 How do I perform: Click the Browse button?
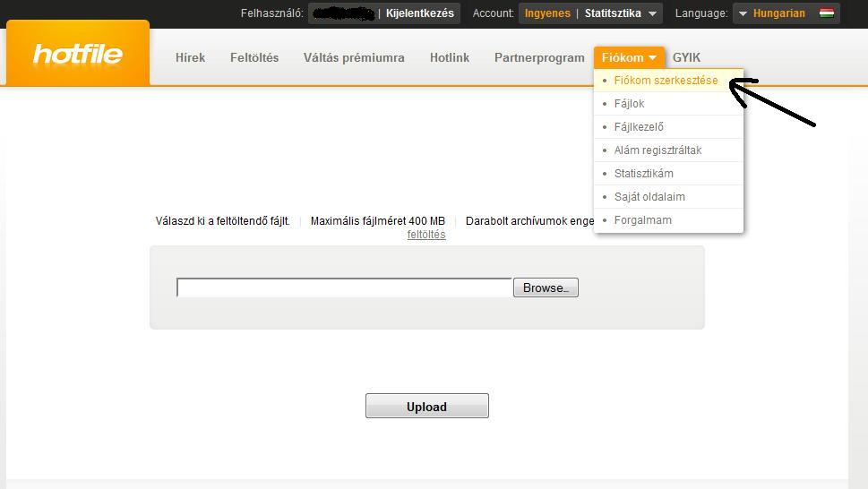546,287
